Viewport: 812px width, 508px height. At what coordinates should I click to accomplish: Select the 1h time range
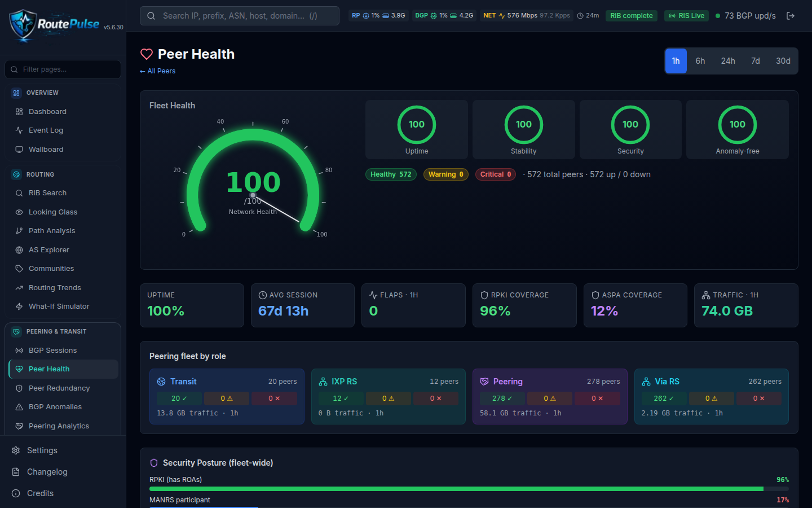point(676,61)
